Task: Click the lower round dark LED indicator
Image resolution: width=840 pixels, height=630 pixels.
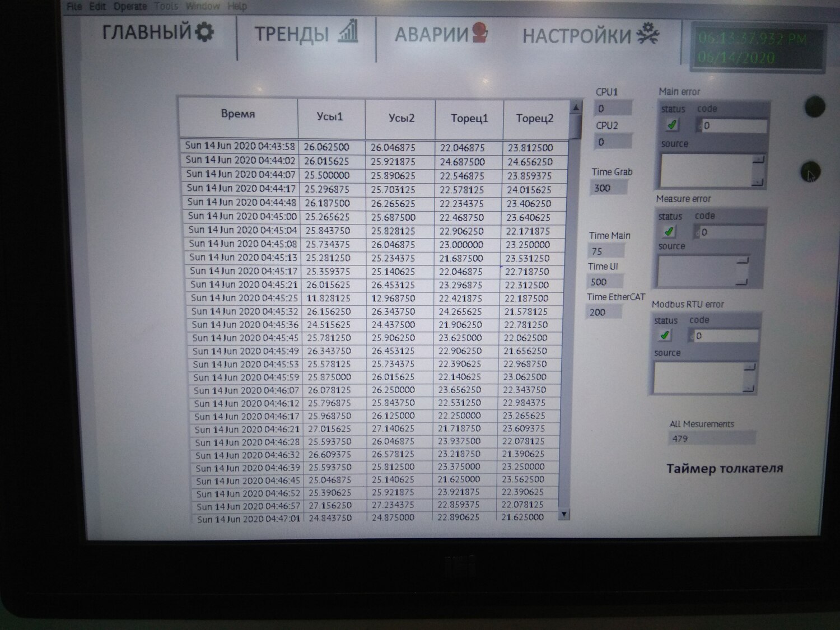Action: (x=810, y=171)
